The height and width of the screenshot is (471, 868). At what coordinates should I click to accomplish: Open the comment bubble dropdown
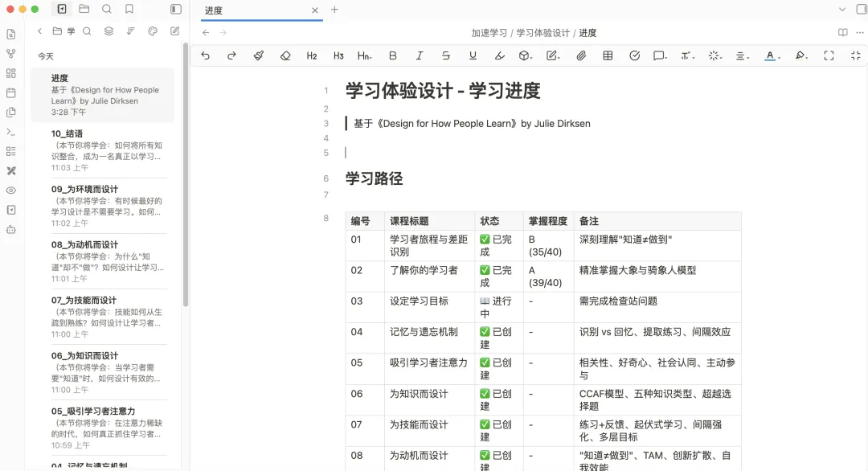(660, 55)
